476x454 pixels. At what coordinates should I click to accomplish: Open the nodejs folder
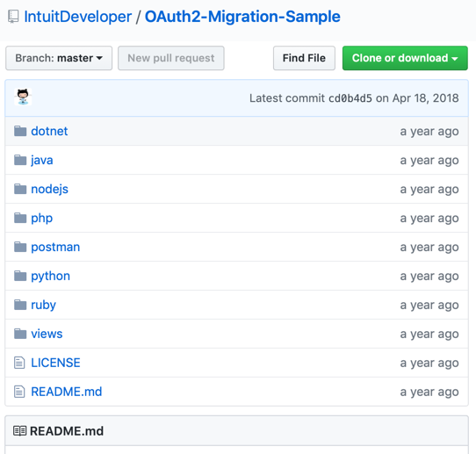[49, 189]
